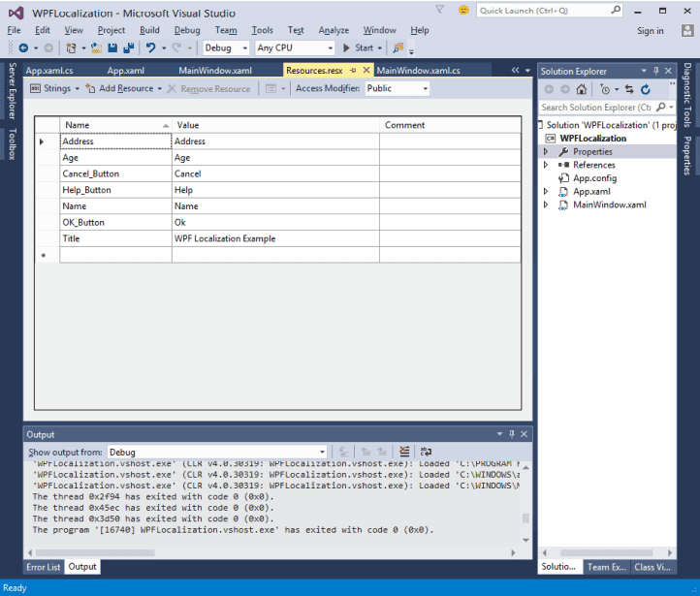This screenshot has height=596, width=700.
Task: Click the New Project toolbar icon
Action: (x=71, y=47)
